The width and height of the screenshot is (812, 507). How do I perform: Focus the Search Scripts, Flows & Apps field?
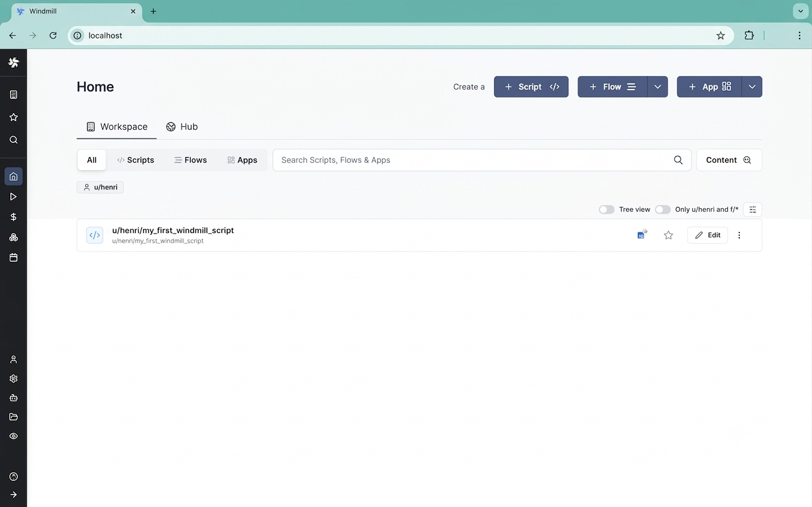click(x=482, y=160)
